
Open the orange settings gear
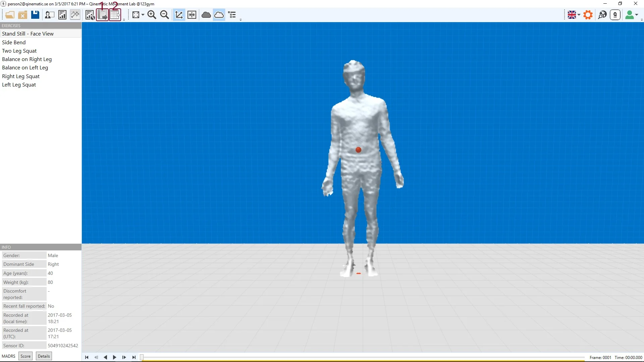point(588,15)
